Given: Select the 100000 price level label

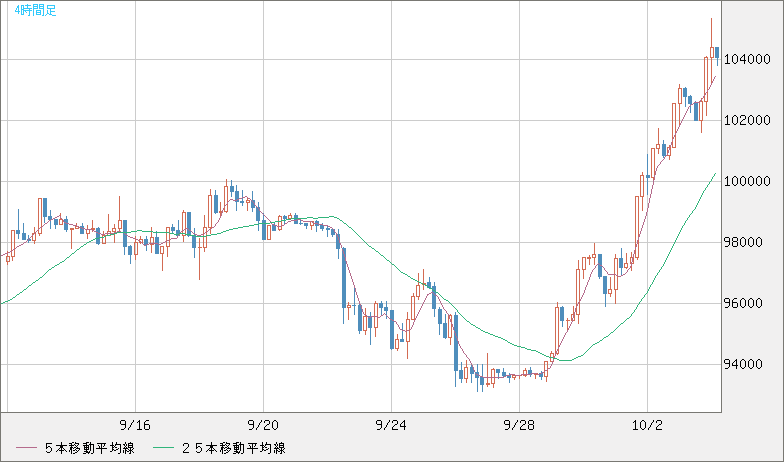Looking at the screenshot, I should coord(749,182).
